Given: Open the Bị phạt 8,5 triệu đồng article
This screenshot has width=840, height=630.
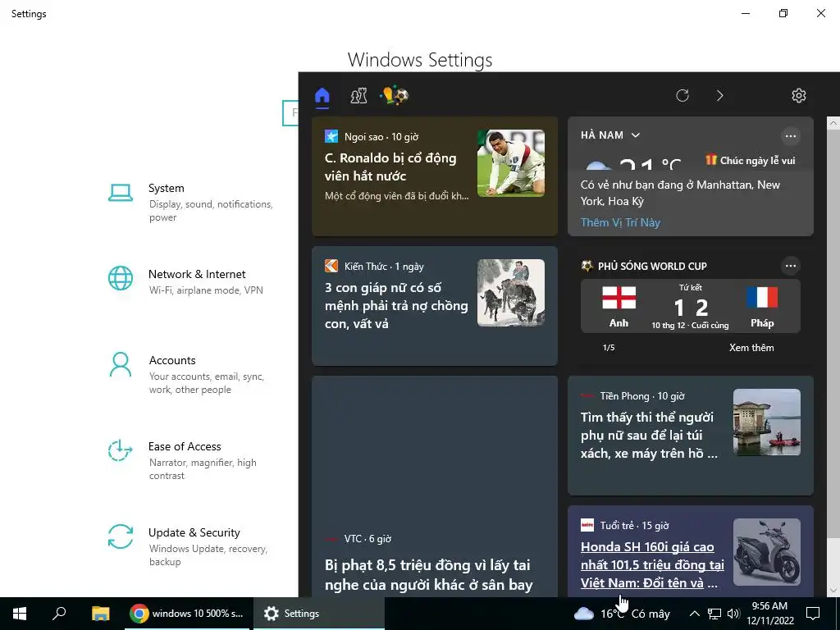Looking at the screenshot, I should click(x=435, y=486).
